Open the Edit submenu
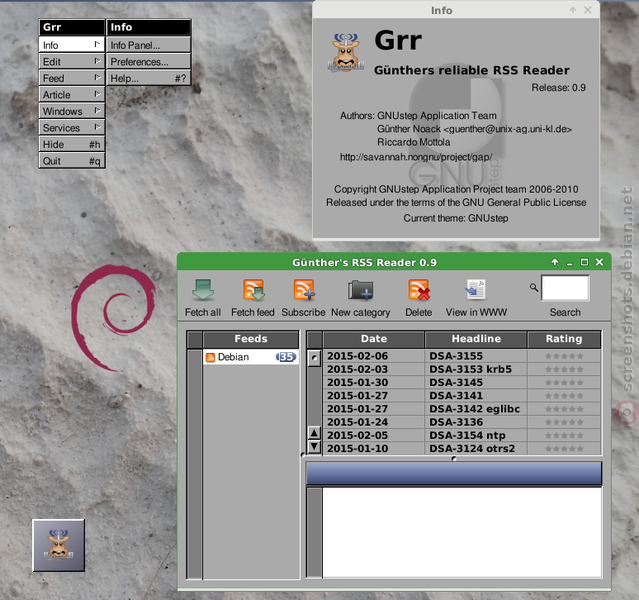 coord(72,62)
